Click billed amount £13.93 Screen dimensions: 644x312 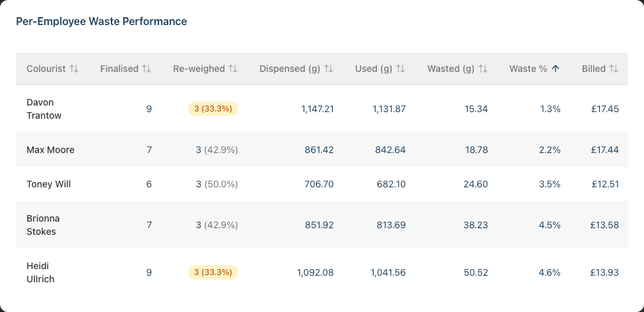(604, 272)
